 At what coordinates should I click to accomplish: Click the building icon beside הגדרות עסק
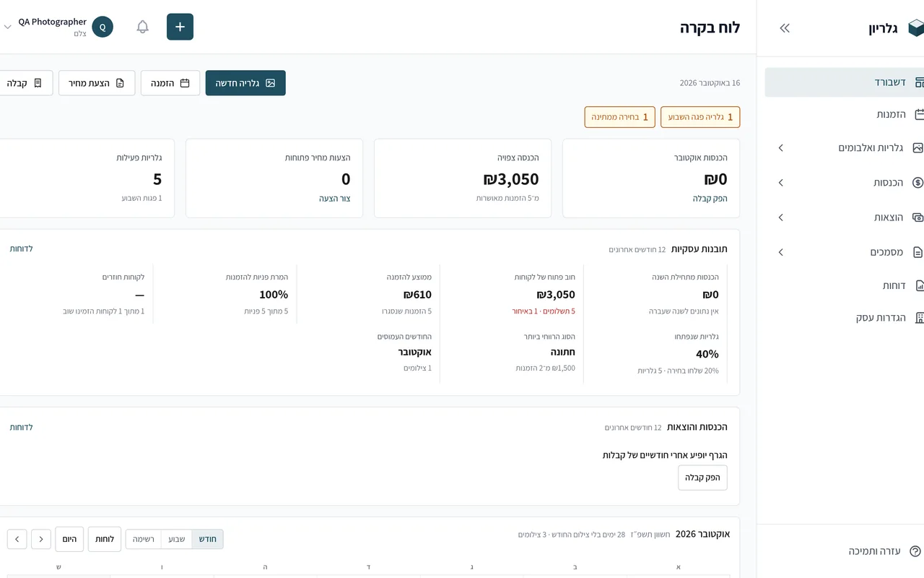point(919,317)
